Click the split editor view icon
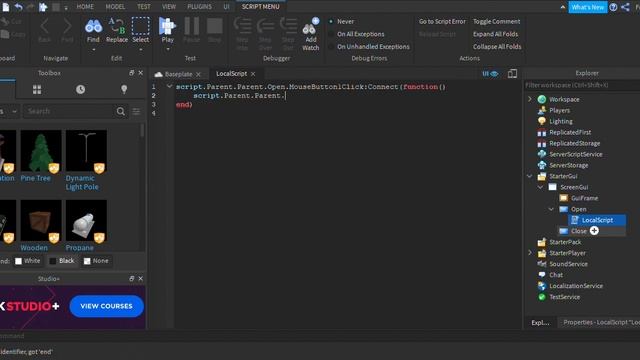This screenshot has width=640, height=360. point(512,73)
